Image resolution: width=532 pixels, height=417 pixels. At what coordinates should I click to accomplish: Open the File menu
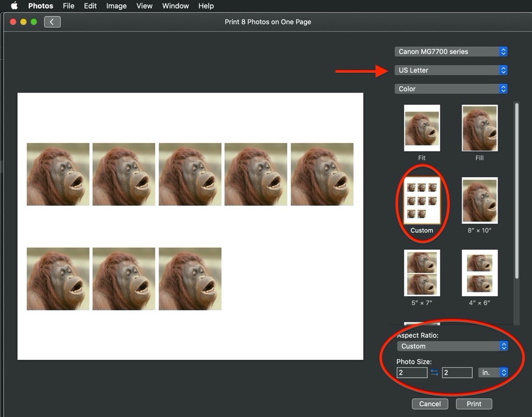coord(68,6)
